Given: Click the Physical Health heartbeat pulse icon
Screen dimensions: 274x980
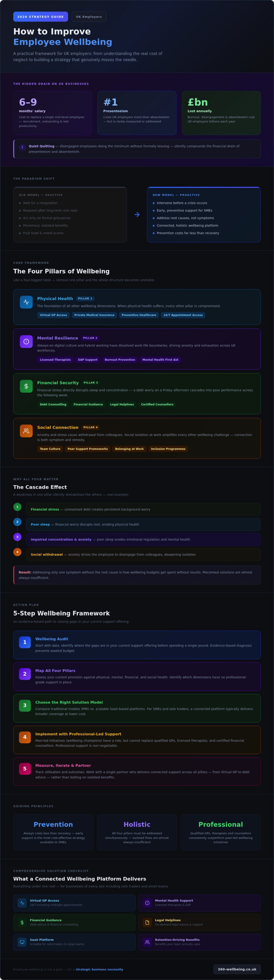Looking at the screenshot, I should point(26,302).
